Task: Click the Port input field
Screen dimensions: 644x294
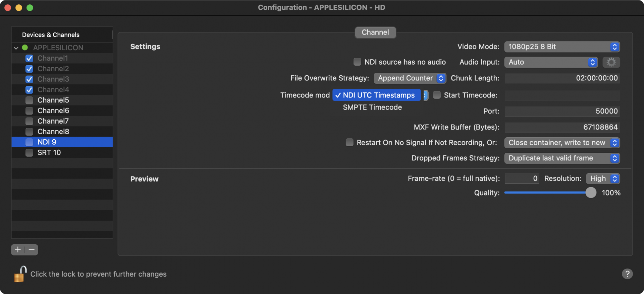Action: click(562, 111)
